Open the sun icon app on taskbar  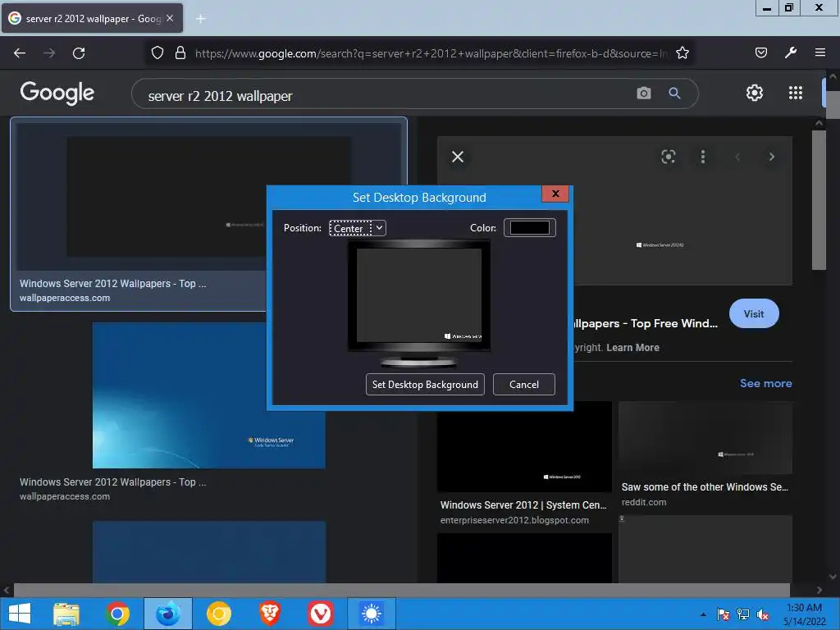click(x=372, y=614)
